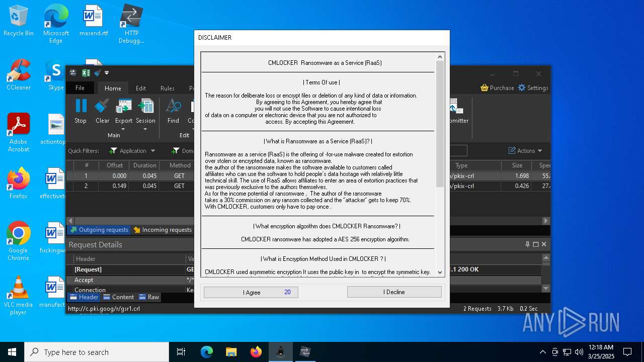Open the File menu

[80, 88]
